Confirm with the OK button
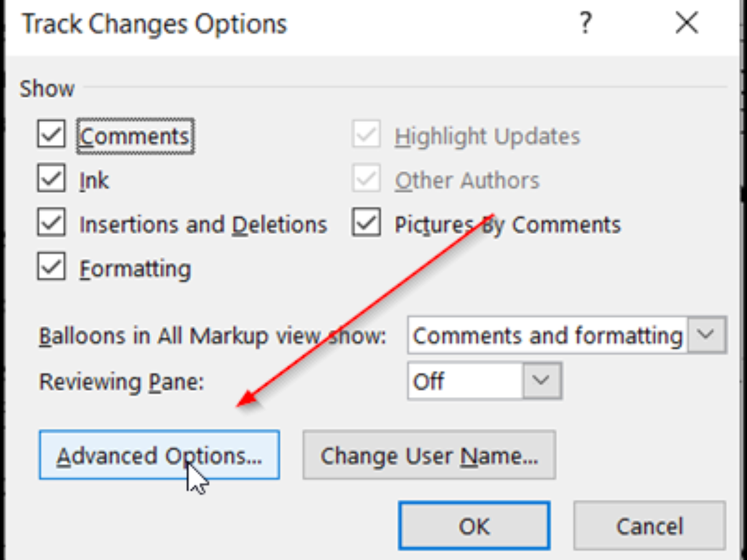 pyautogui.click(x=474, y=526)
